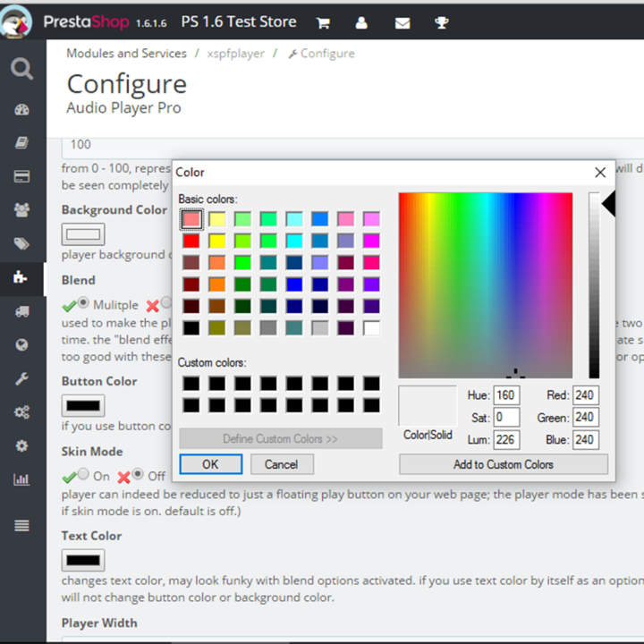The width and height of the screenshot is (644, 644).
Task: Click the sidebar search magnifier icon
Action: pyautogui.click(x=21, y=69)
